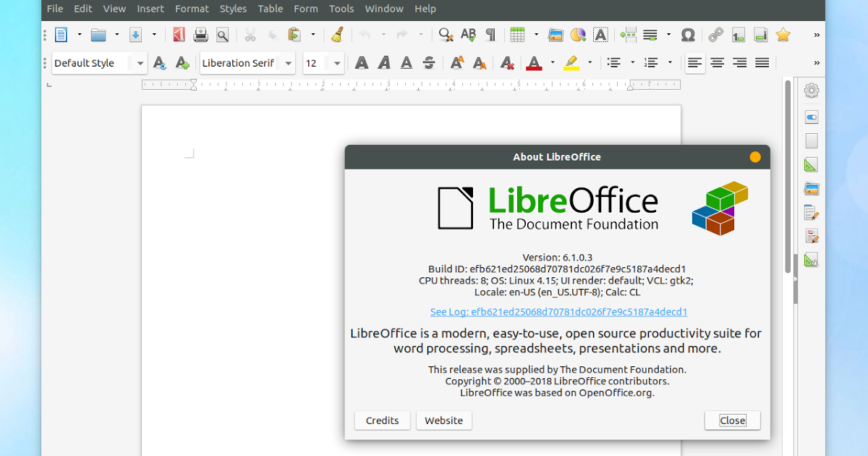This screenshot has height=456, width=868.
Task: Open the Tools menu
Action: (341, 9)
